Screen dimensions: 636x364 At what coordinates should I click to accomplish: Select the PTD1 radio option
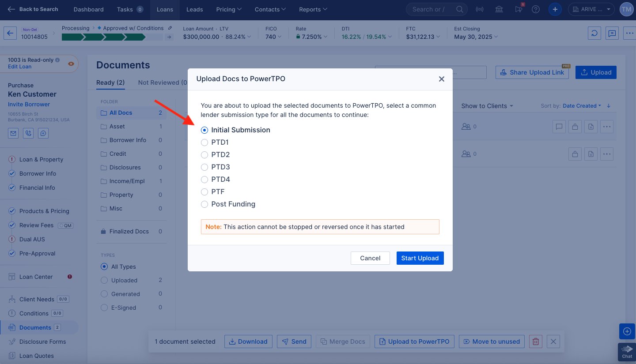tap(204, 143)
